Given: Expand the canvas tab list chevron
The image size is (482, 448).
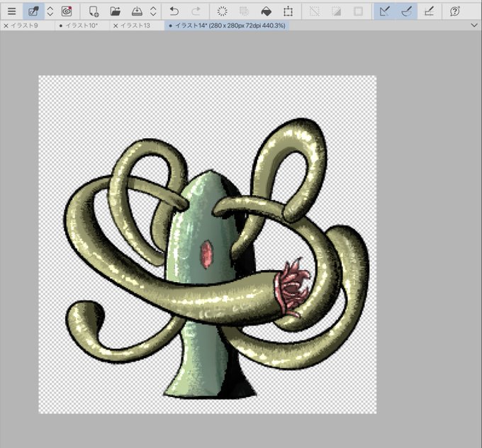Looking at the screenshot, I should pos(474,26).
